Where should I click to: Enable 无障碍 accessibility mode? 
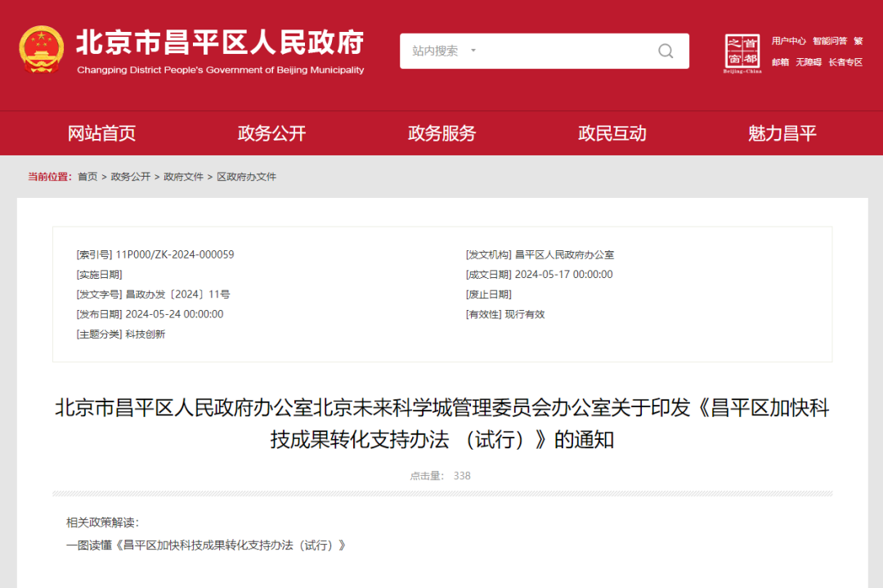point(809,62)
